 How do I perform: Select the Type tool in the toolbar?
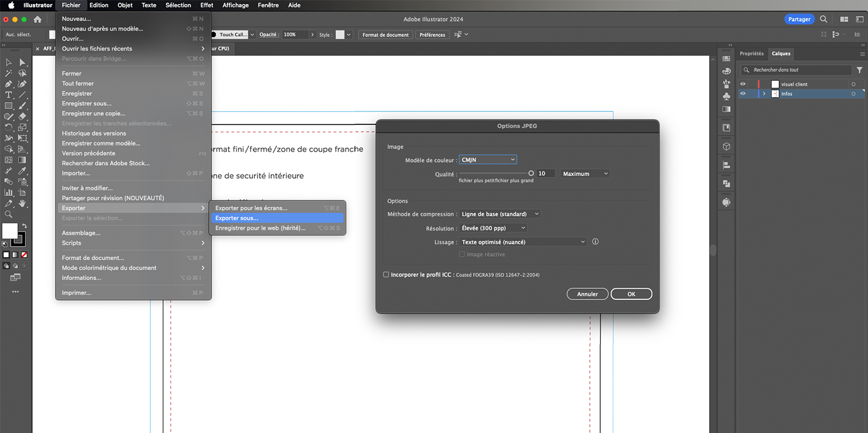(9, 95)
